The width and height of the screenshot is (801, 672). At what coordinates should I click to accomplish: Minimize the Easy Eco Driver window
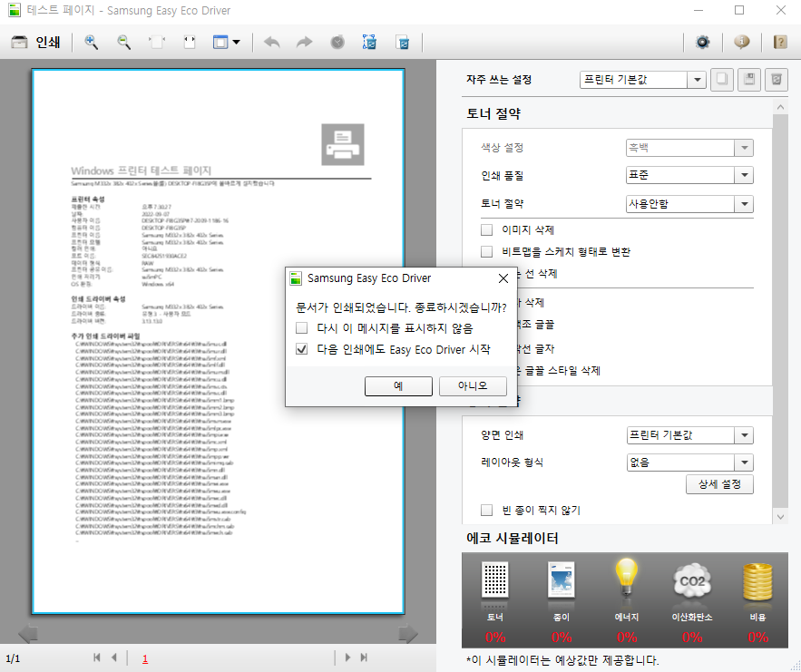pyautogui.click(x=698, y=10)
